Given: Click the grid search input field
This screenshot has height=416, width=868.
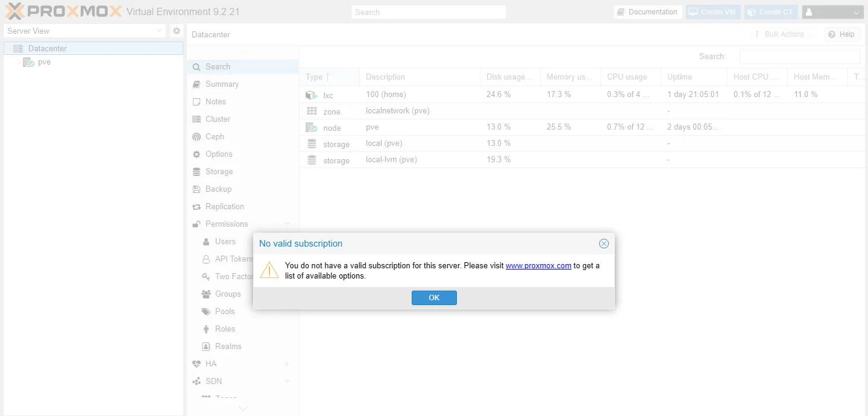Looking at the screenshot, I should 800,56.
